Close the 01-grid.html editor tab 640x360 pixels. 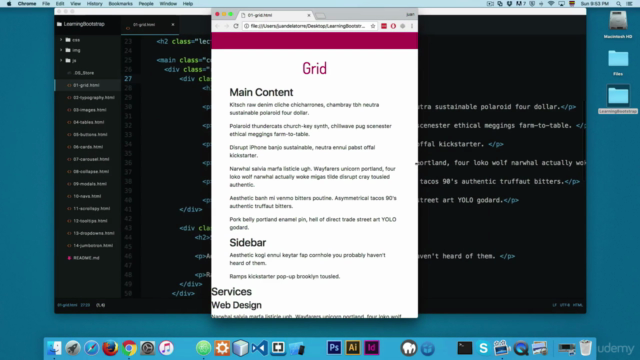coord(173,24)
